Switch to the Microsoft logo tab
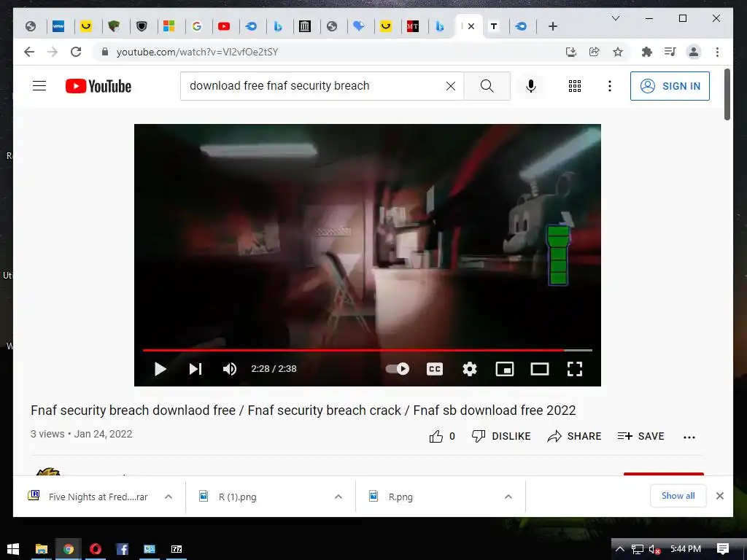The width and height of the screenshot is (747, 560). pos(169,26)
